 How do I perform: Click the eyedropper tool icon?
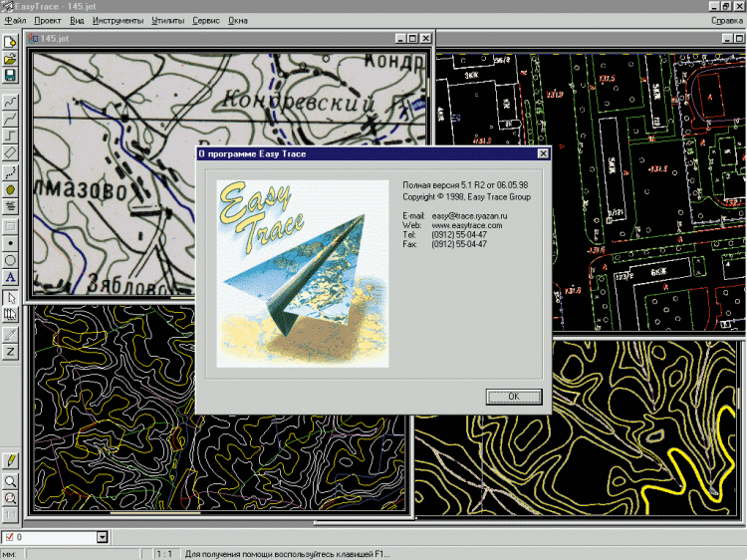pos(10,335)
